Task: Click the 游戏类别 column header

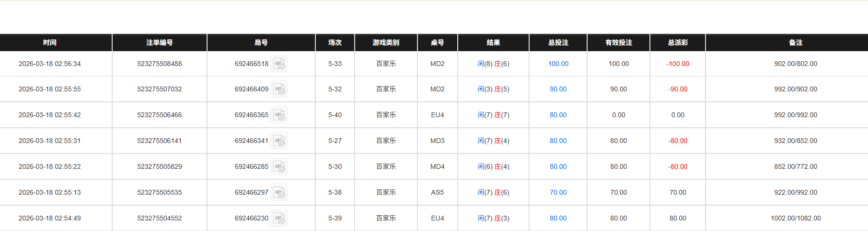Action: [x=386, y=43]
